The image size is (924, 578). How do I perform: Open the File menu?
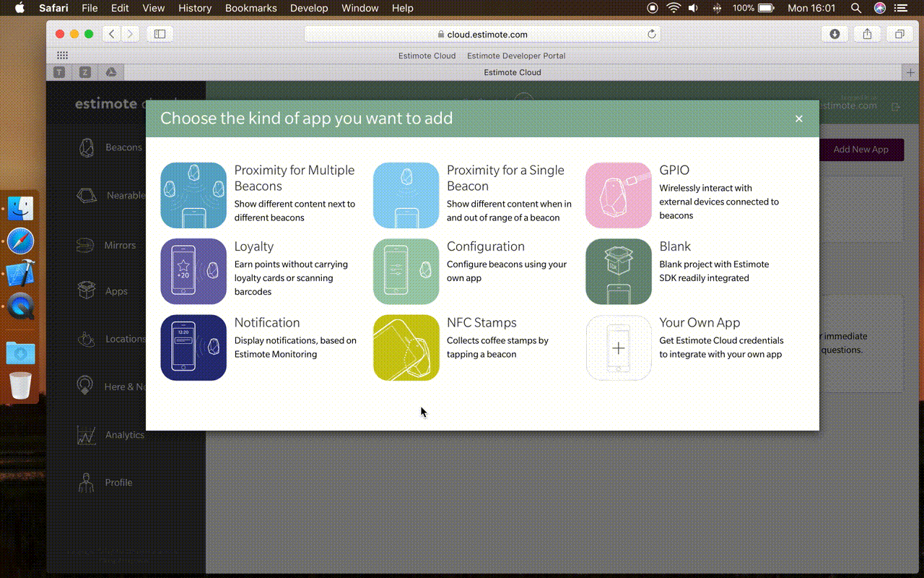(90, 8)
